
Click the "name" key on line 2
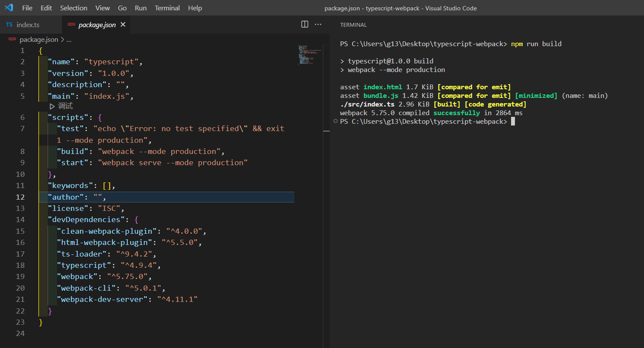61,62
